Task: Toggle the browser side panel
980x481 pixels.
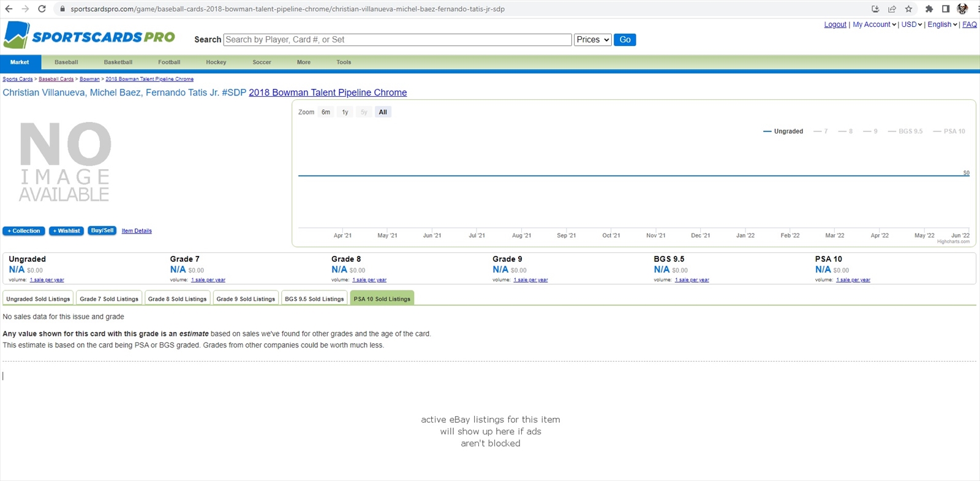Action: (x=946, y=9)
